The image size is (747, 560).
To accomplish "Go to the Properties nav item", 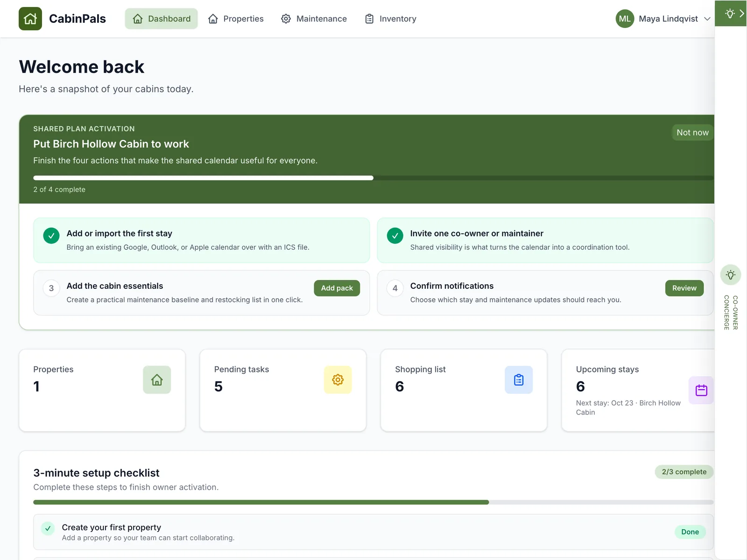I will tap(236, 19).
